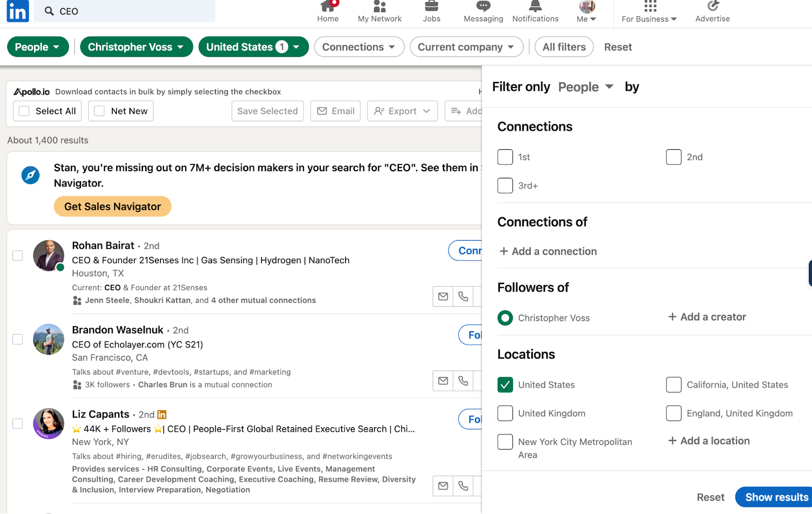Open Brandon Waselnuk's profile photo
The height and width of the screenshot is (514, 812).
click(x=49, y=339)
